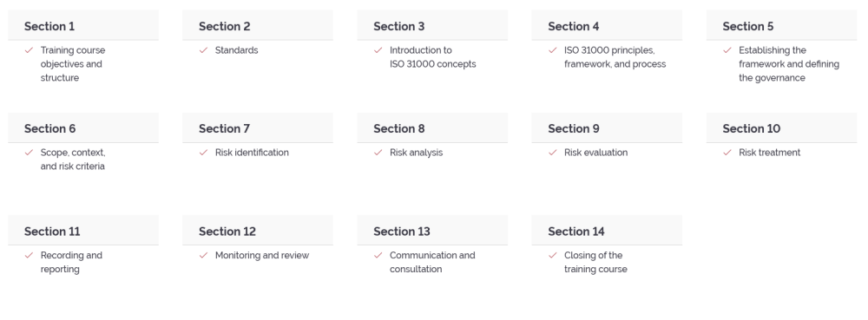Click checkmark beside Introduction to ISO 31000 concepts
868x320 pixels.
378,50
